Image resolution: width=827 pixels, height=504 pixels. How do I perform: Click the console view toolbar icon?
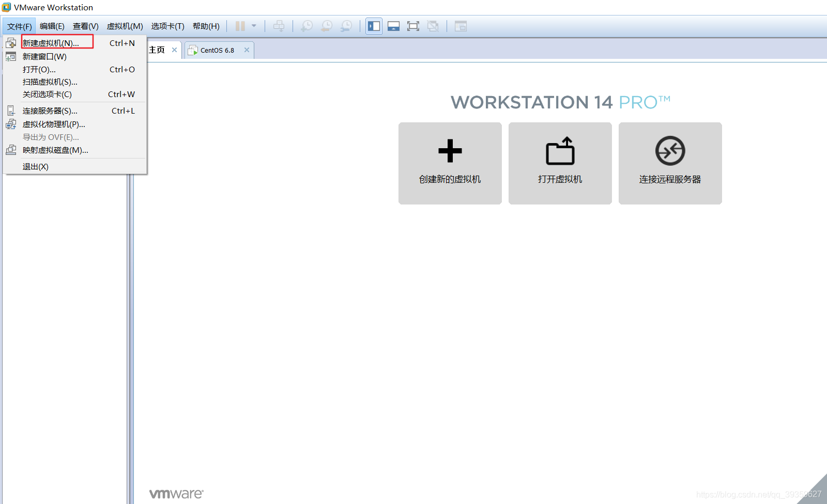point(461,26)
